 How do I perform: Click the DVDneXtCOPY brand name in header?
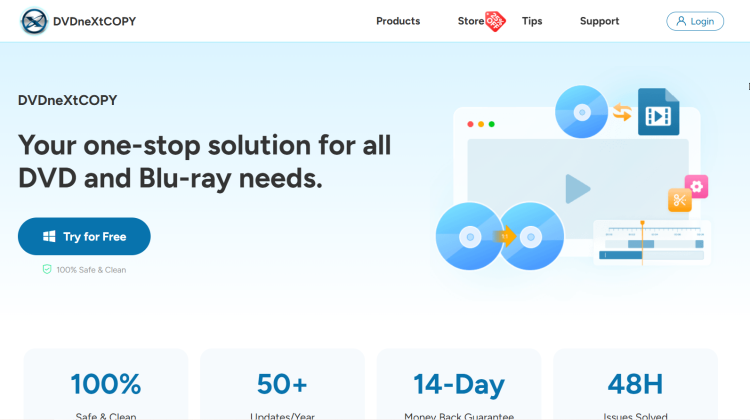coord(95,21)
